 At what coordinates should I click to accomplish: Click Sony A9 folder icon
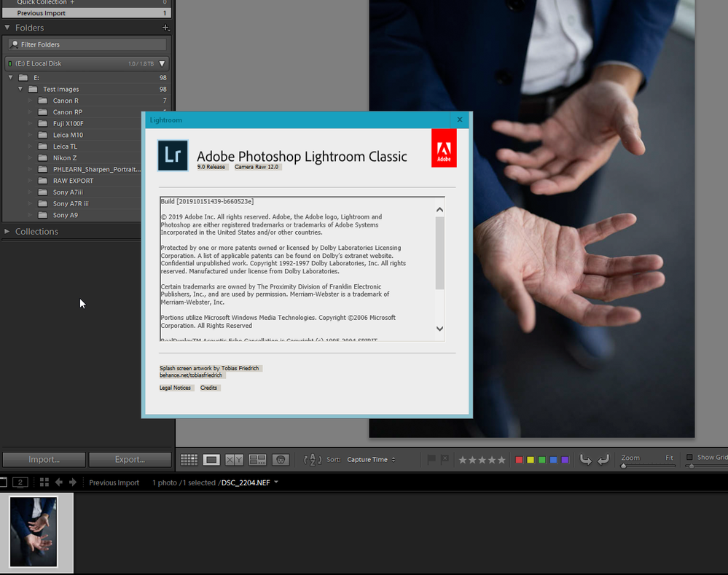tap(43, 215)
